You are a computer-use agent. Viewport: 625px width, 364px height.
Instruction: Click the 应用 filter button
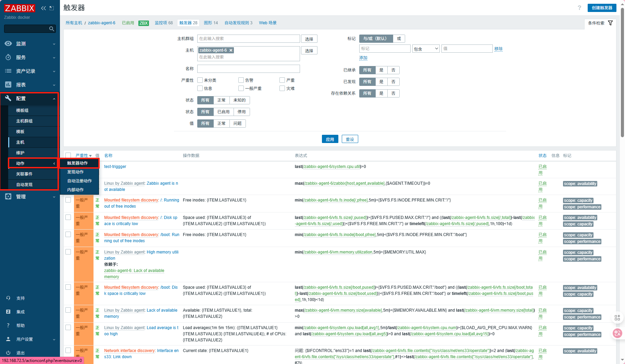click(x=330, y=139)
